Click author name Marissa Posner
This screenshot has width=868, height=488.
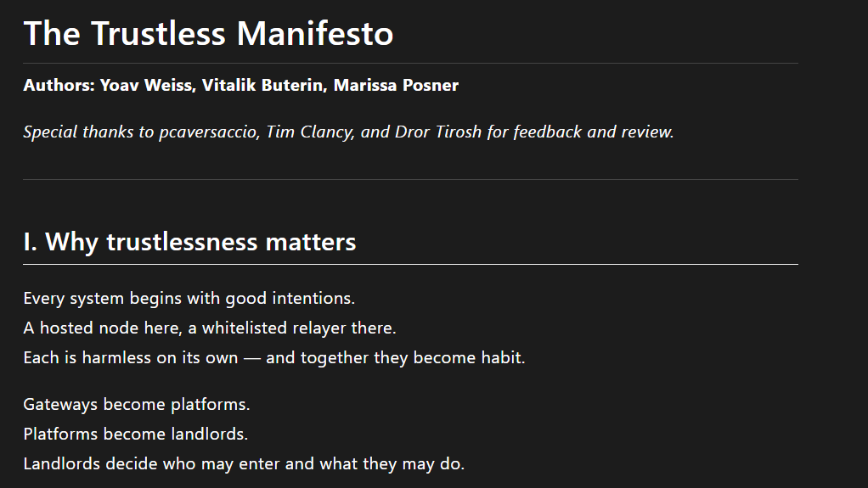pos(396,86)
